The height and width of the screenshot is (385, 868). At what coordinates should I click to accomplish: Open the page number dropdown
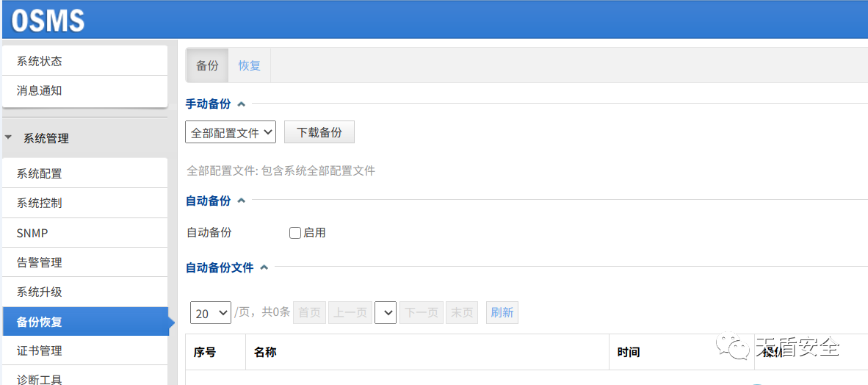(386, 312)
